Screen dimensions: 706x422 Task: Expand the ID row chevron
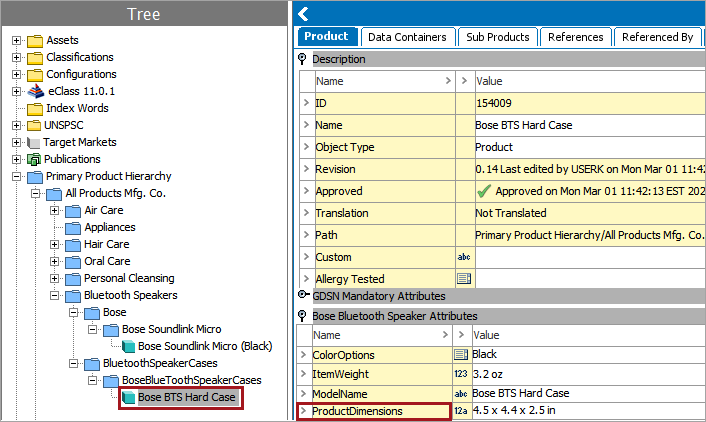point(307,103)
